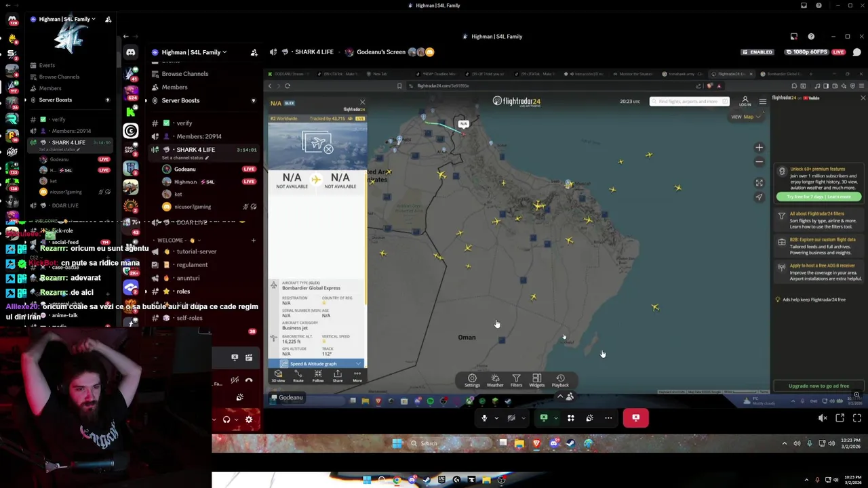Click Try free for 7 days button
The image size is (868, 488).
[819, 197]
